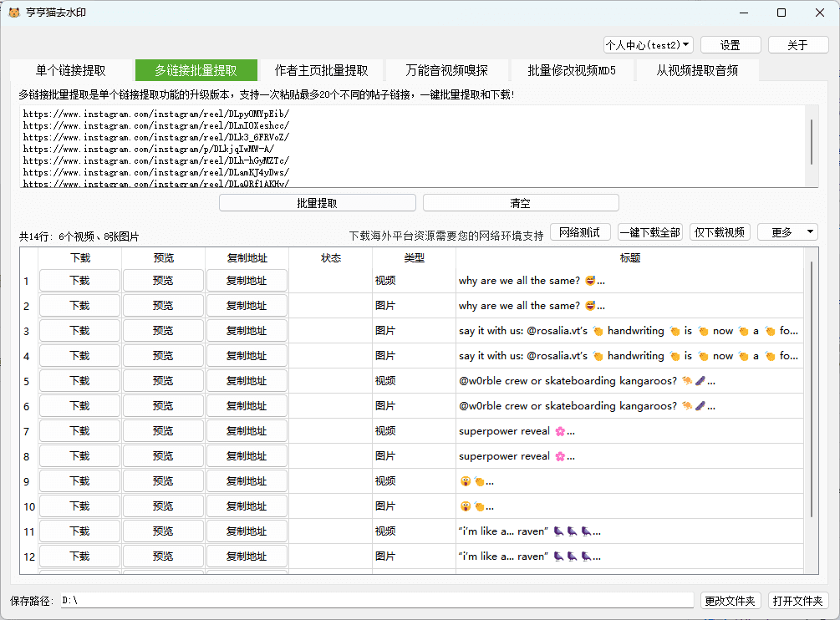Click the save path input showing D:\
The image size is (840, 620).
tap(376, 600)
